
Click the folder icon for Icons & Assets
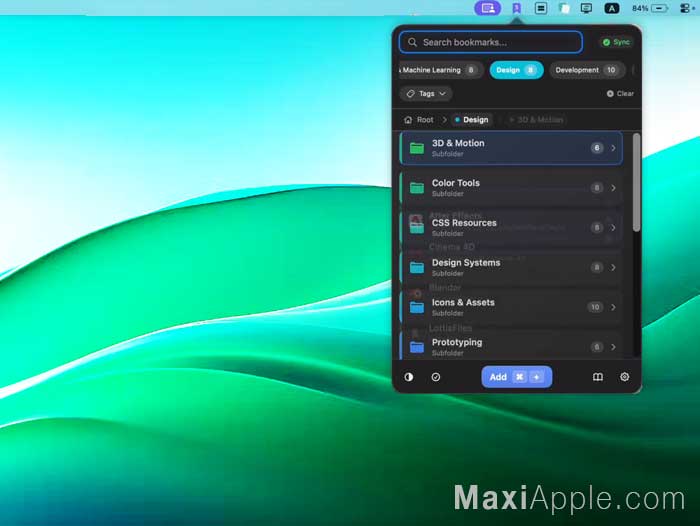(417, 307)
